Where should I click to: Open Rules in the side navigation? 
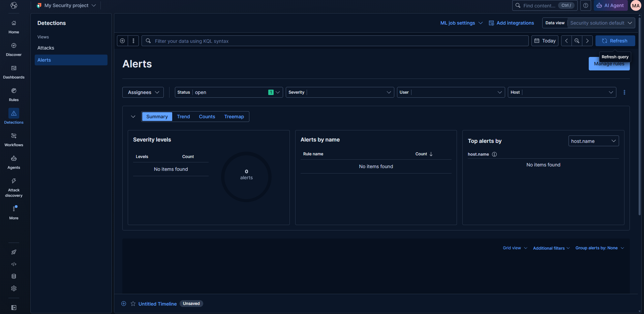click(14, 95)
